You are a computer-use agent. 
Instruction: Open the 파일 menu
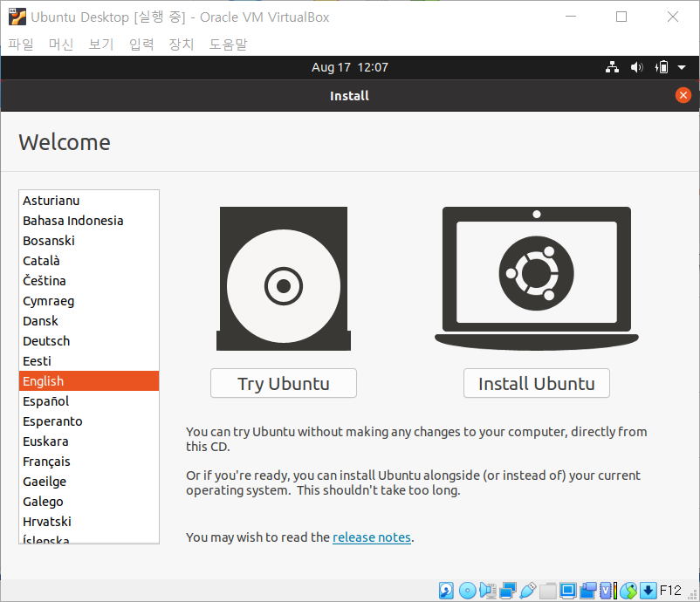tap(21, 44)
